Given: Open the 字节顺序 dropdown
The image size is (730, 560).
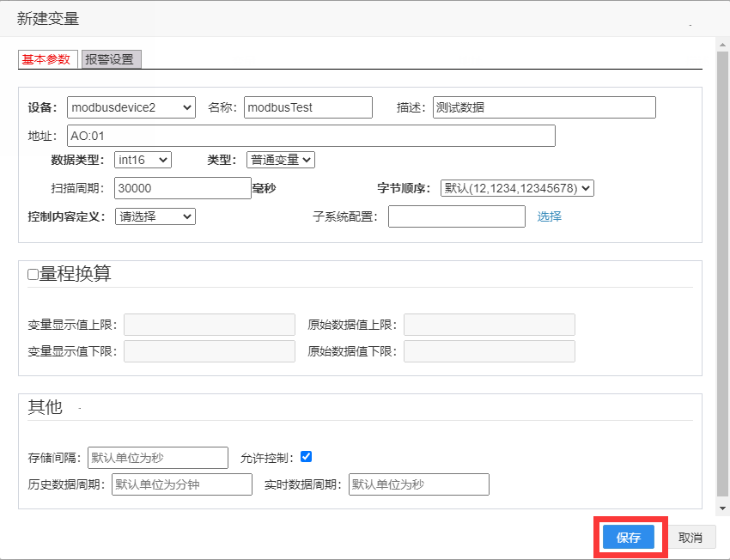Looking at the screenshot, I should coord(517,188).
